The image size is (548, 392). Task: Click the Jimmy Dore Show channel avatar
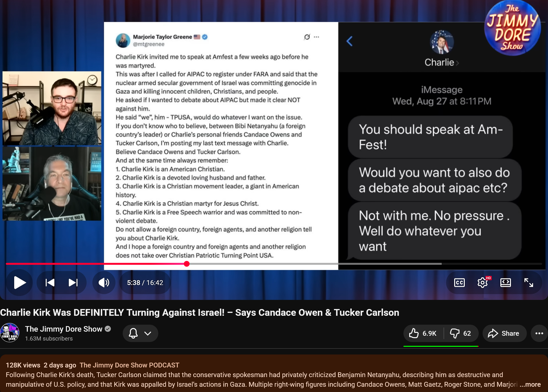coord(10,333)
